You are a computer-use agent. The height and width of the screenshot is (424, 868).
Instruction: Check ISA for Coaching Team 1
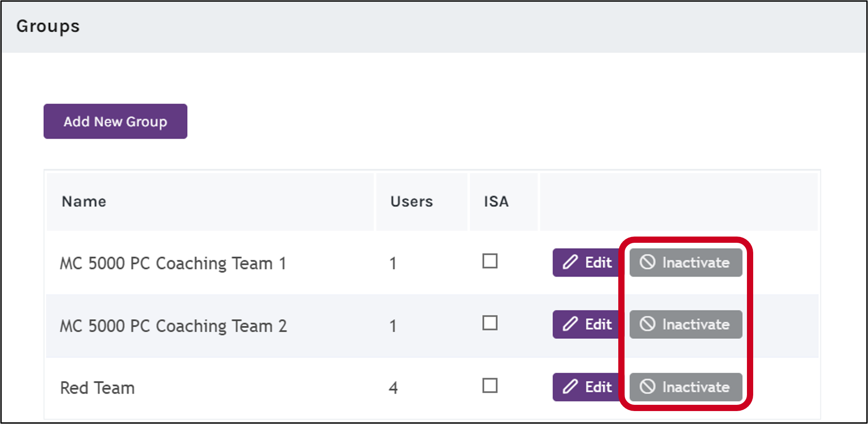[490, 261]
